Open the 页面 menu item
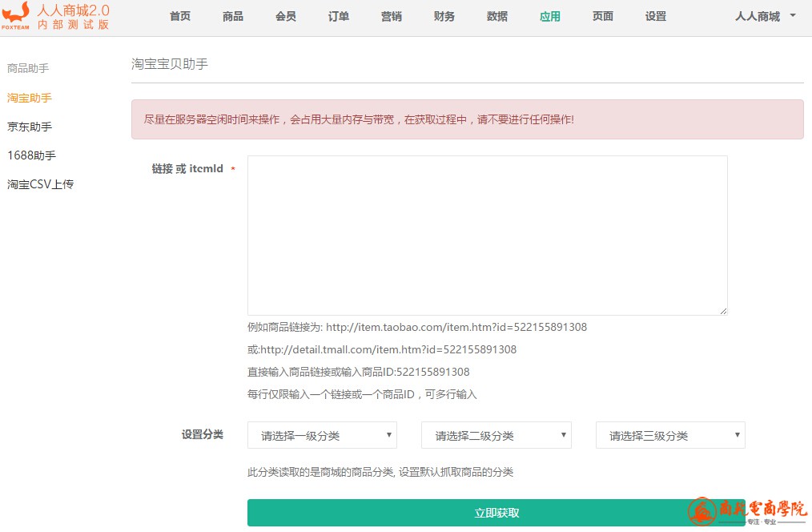This screenshot has width=812, height=532. 603,17
